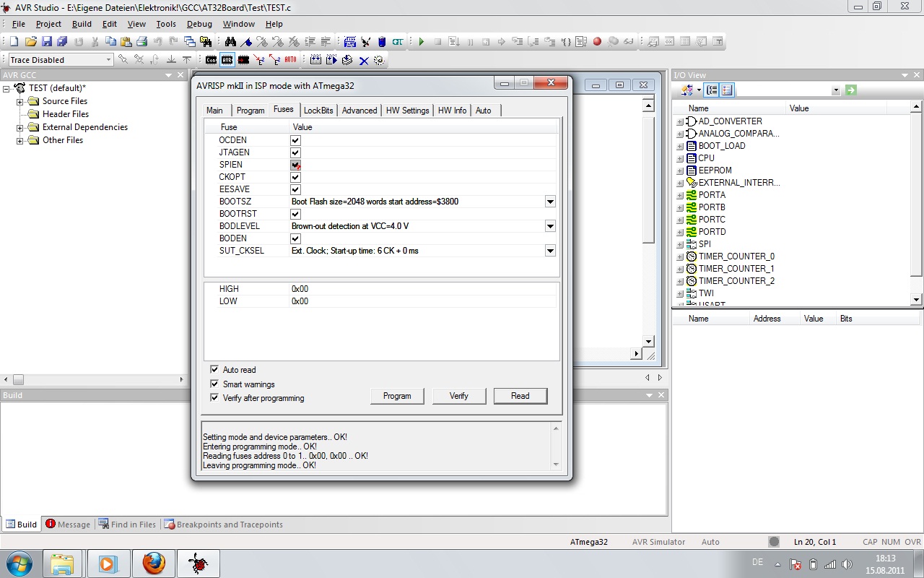
Task: Toggle the JTAGEN fuse checkbox
Action: pos(295,152)
